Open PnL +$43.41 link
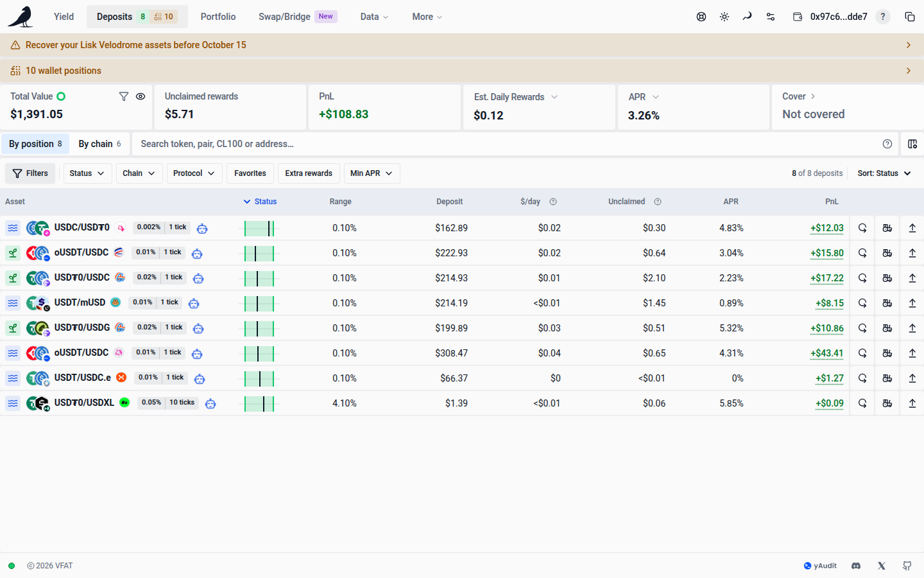Image resolution: width=924 pixels, height=578 pixels. pyautogui.click(x=827, y=353)
